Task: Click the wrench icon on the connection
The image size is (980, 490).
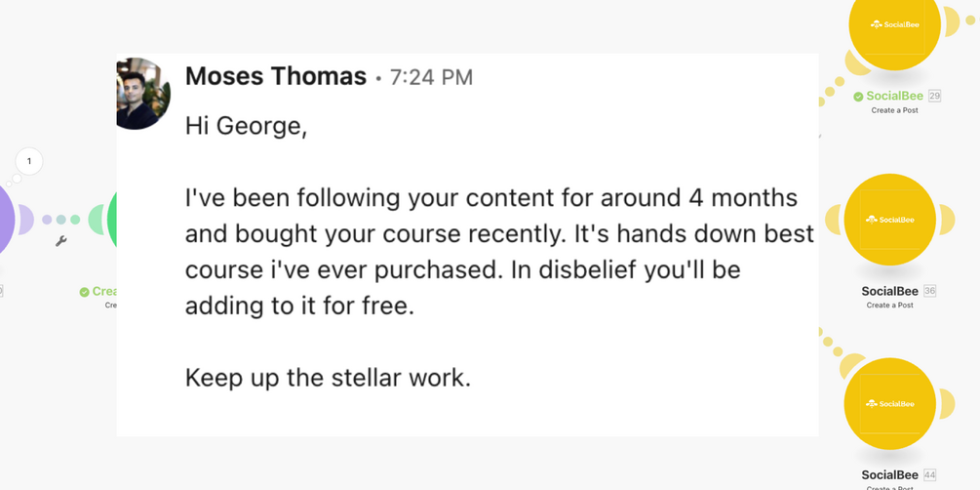Action: pyautogui.click(x=61, y=241)
